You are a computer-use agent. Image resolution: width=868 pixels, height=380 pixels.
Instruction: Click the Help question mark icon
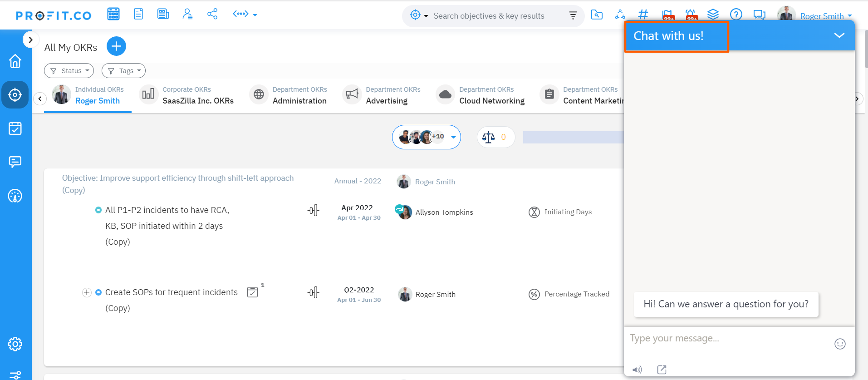click(736, 15)
